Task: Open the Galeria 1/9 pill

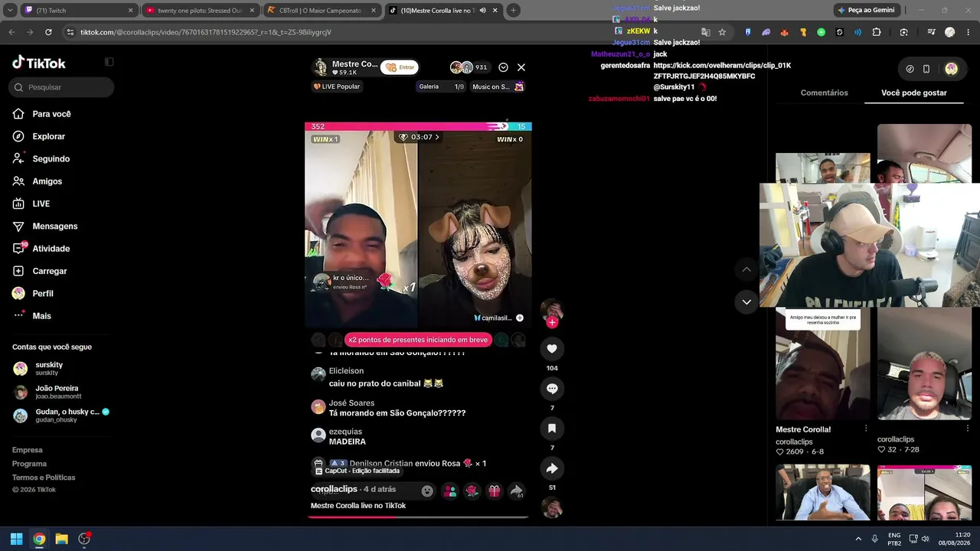Action: coord(441,86)
